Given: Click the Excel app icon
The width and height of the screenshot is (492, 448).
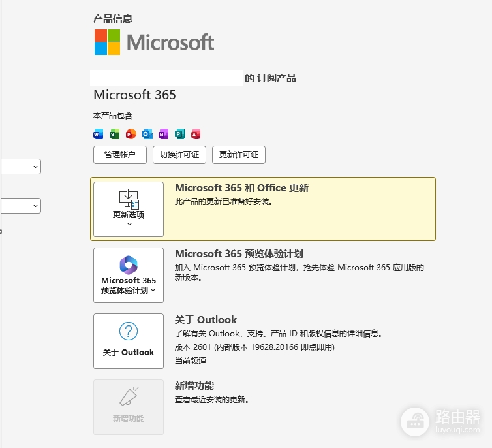Looking at the screenshot, I should click(115, 134).
